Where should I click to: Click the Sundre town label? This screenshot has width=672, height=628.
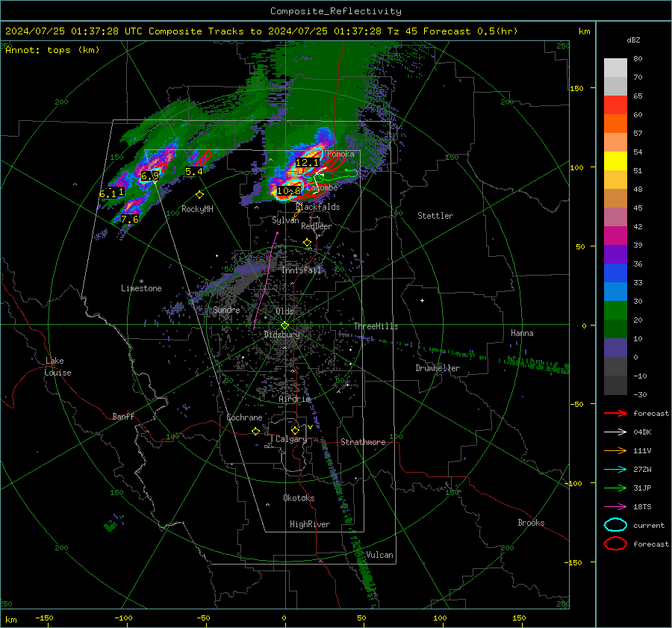click(226, 309)
